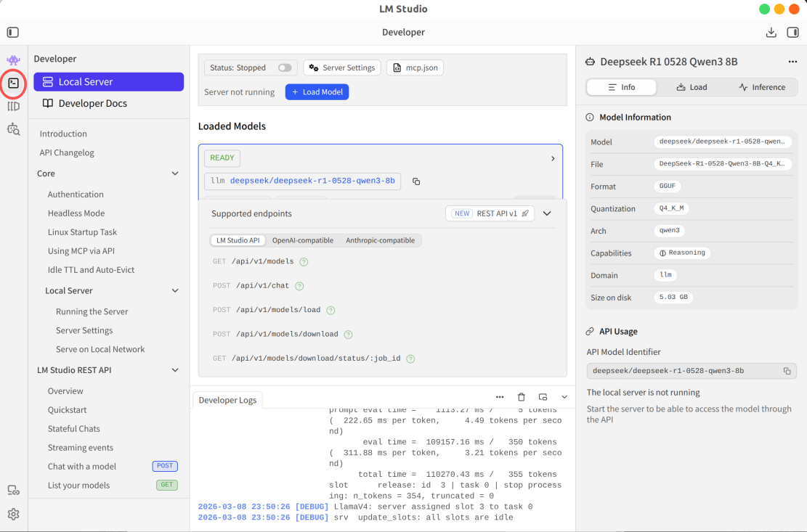Click the downloads icon in top bar
Viewport: 807px width, 532px height.
click(771, 33)
